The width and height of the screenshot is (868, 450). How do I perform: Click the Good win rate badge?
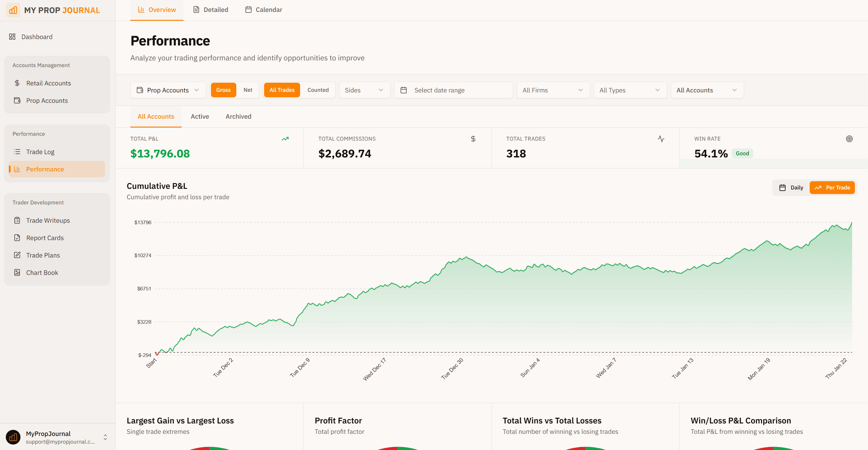[x=742, y=153]
